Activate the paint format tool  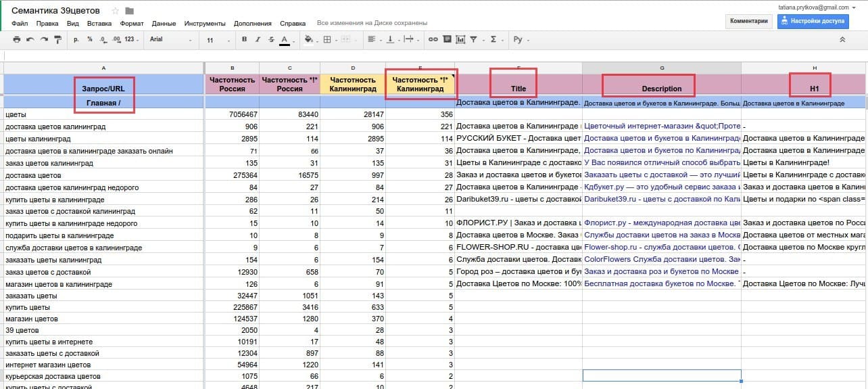[x=57, y=40]
